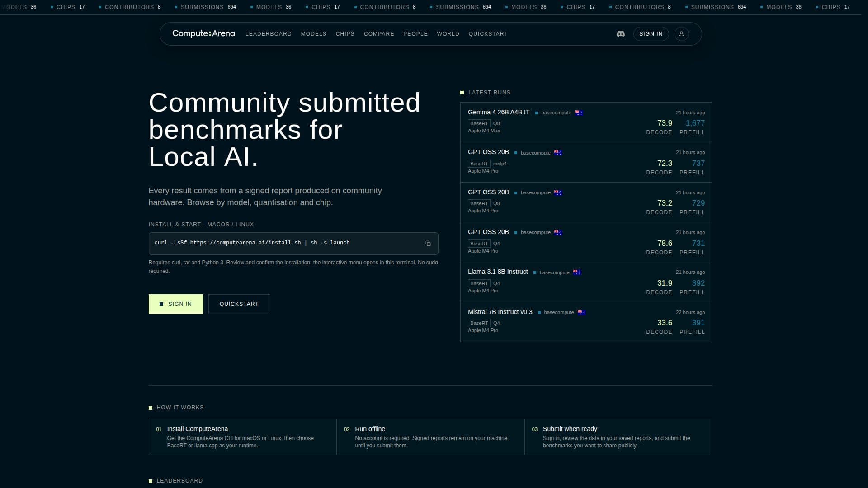Open basecompute contributor on GPT OSS mxfp4 run
Screen dimensions: 868x488
535,153
